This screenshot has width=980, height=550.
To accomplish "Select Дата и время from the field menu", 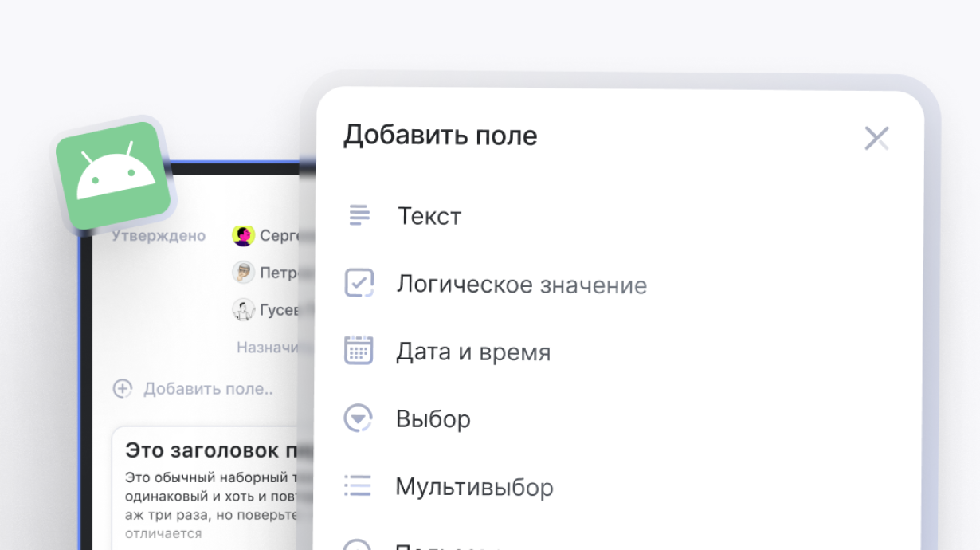I will (473, 350).
